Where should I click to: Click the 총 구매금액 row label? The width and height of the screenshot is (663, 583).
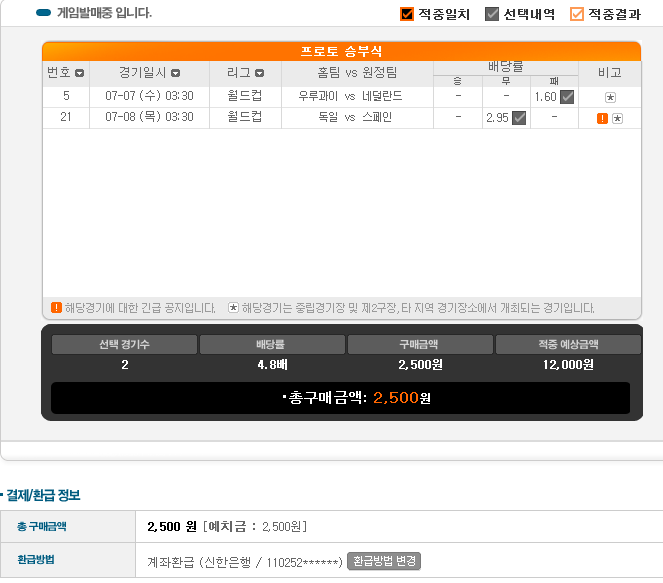(41, 526)
